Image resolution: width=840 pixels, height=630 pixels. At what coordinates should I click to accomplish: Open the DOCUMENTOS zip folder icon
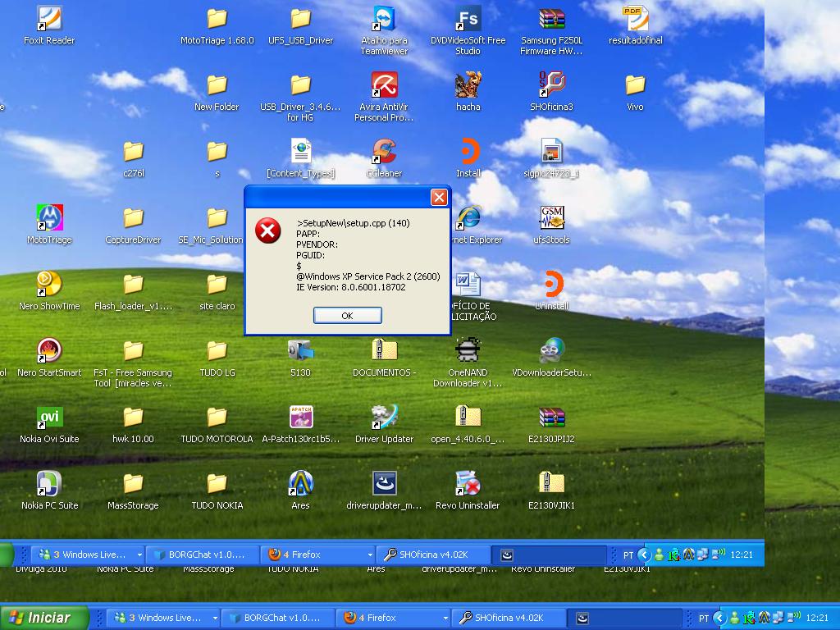tap(384, 350)
